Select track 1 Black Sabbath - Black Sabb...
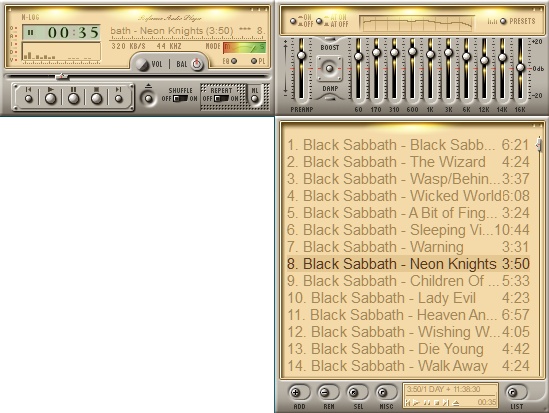 pyautogui.click(x=408, y=145)
